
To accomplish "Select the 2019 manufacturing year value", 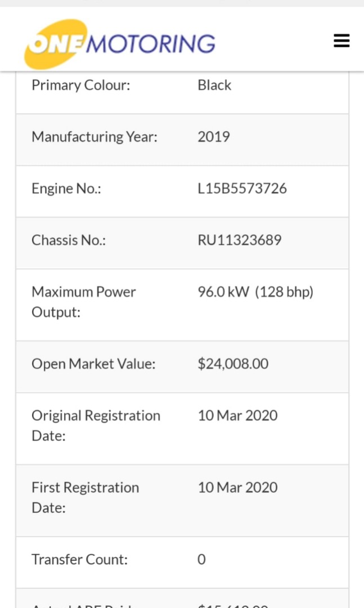I will (214, 137).
